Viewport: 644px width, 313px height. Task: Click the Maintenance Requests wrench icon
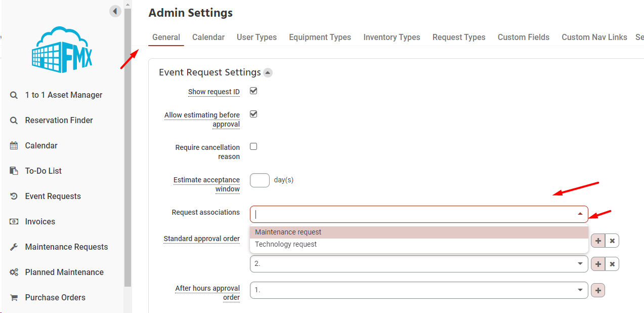point(14,247)
